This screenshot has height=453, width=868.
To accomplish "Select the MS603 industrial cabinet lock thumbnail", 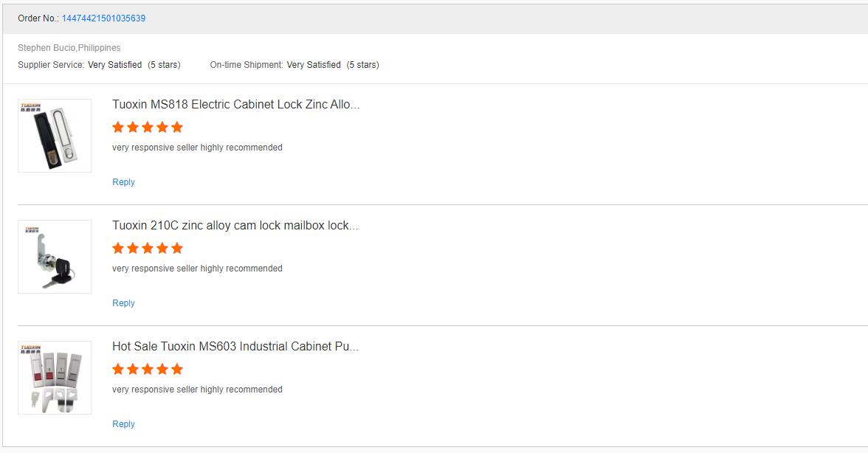I will [55, 378].
